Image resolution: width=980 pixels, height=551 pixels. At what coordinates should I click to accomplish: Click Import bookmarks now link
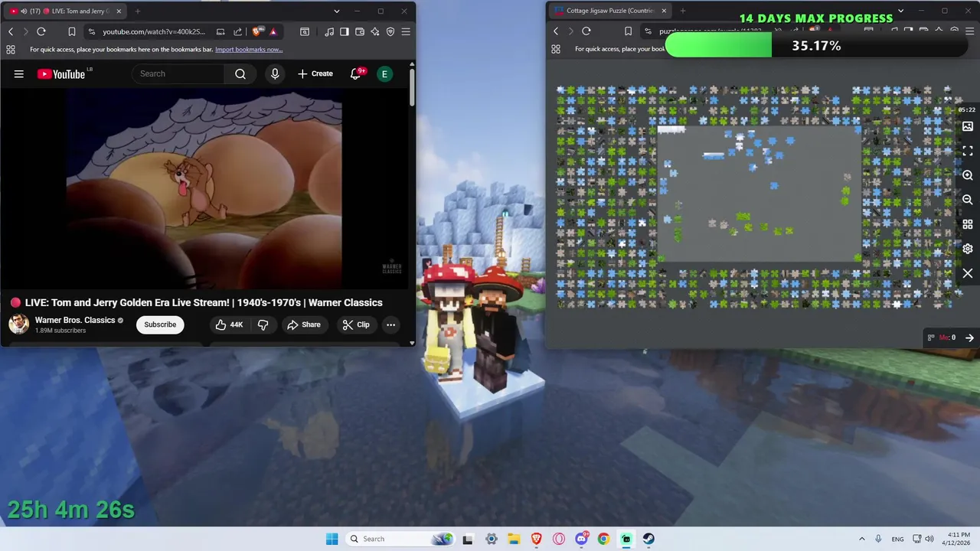(249, 49)
